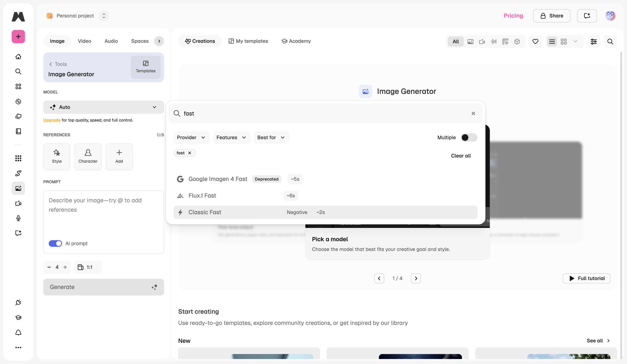
Task: Select the All filter tab
Action: (x=456, y=41)
